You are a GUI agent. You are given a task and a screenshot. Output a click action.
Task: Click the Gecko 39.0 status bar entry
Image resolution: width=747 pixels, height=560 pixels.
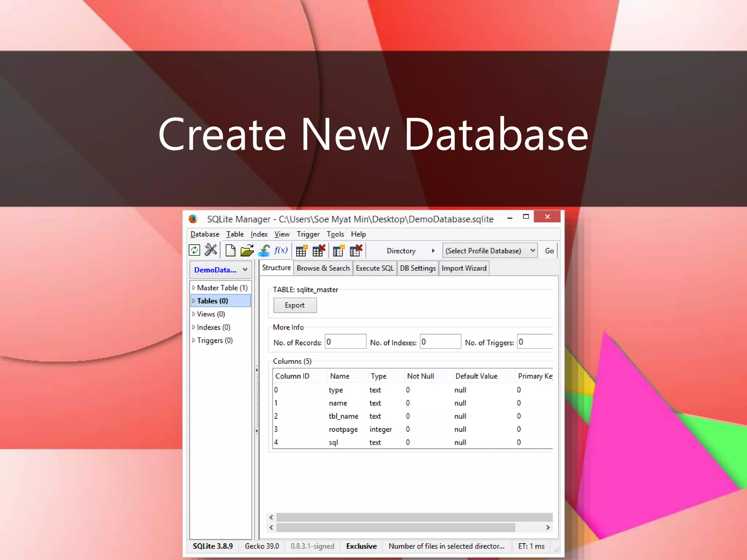point(262,546)
